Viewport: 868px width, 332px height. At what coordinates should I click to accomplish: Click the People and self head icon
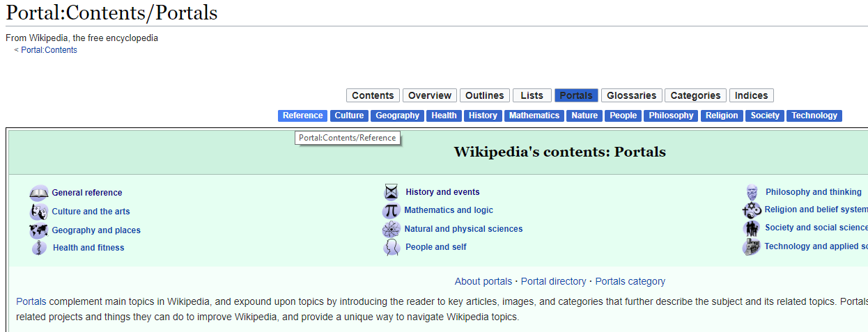[392, 247]
